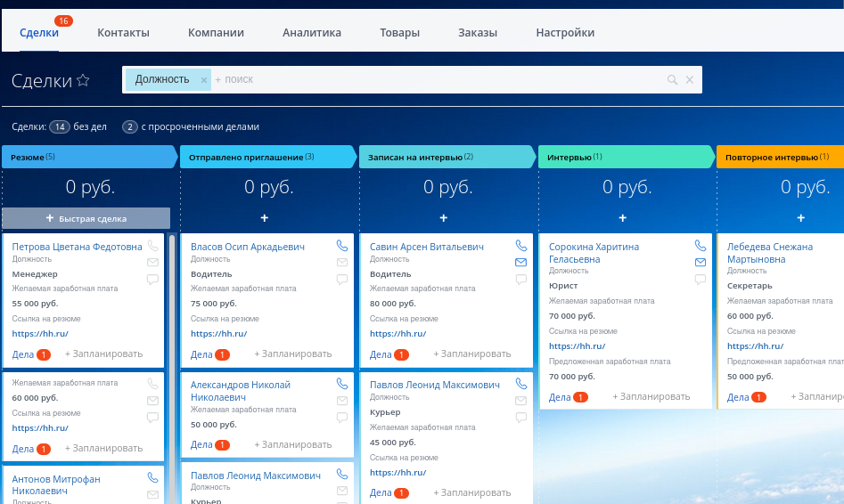Add deal plus in Повторное интервью column
This screenshot has height=504, width=844.
coord(801,218)
